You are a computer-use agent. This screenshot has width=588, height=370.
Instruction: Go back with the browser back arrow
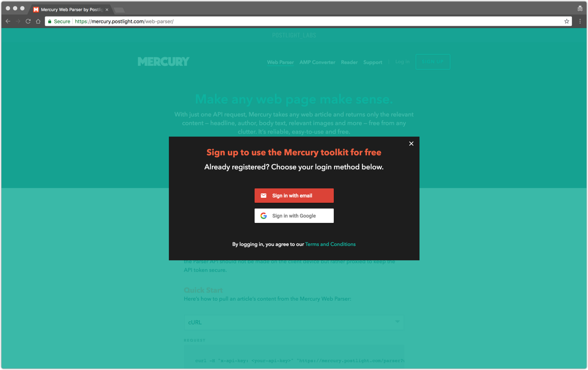click(x=8, y=21)
